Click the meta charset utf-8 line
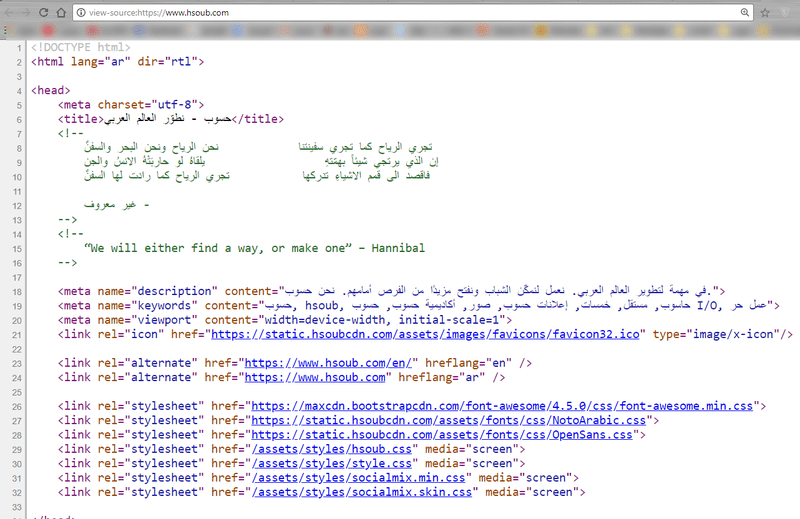The width and height of the screenshot is (800, 519). [x=131, y=103]
